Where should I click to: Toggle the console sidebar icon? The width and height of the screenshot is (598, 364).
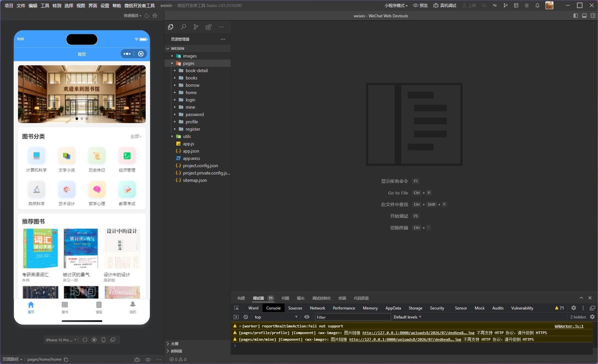(x=236, y=317)
